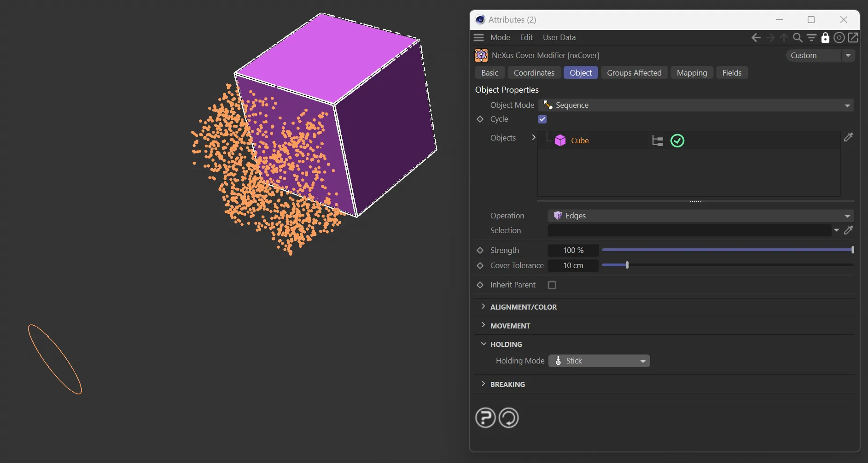Open attributes in new window icon
The image size is (868, 463).
(x=853, y=38)
